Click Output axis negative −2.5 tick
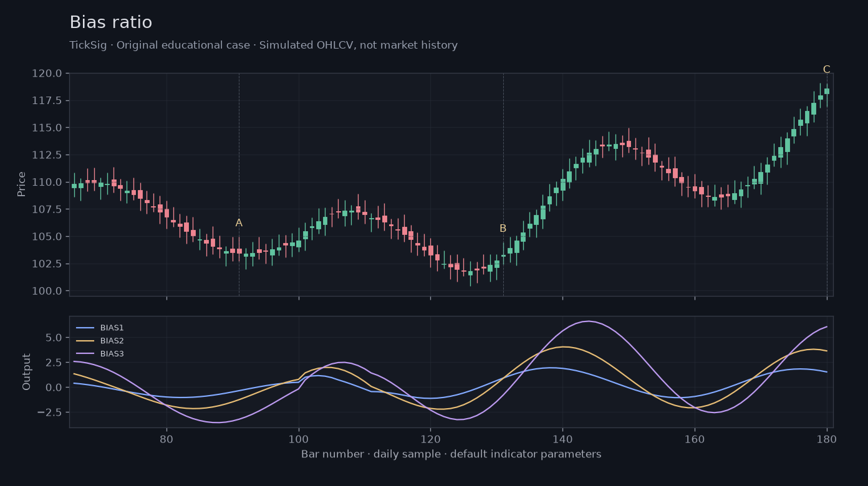 (50, 412)
